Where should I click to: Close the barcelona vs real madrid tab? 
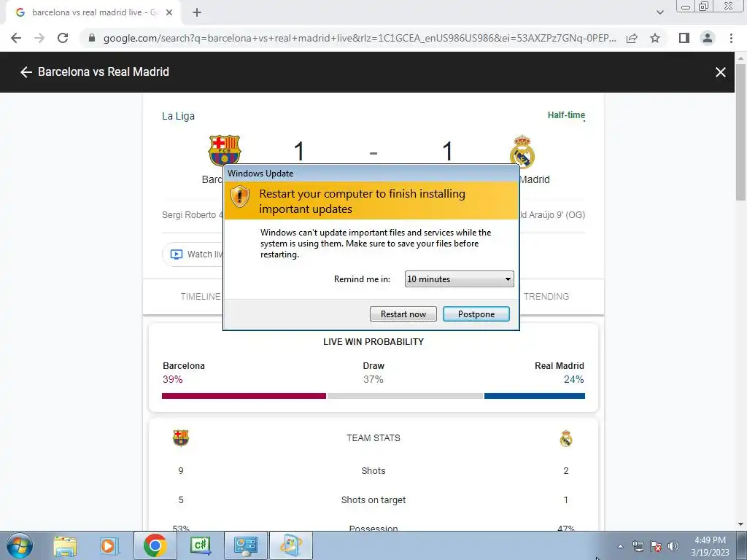coord(169,12)
